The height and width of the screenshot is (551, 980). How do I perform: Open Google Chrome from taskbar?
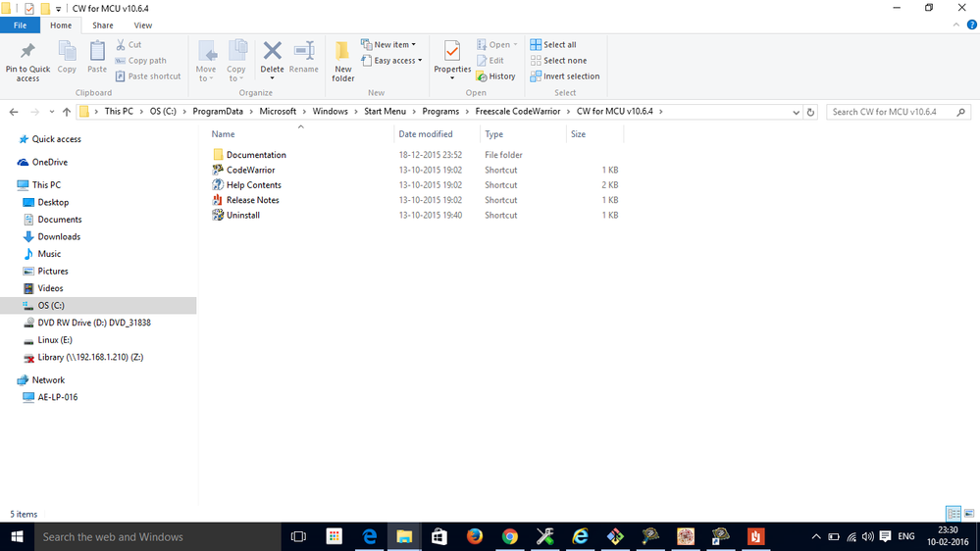point(510,536)
